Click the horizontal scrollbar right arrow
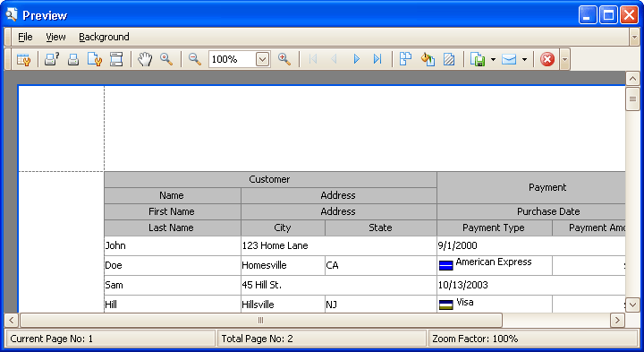 (617, 320)
